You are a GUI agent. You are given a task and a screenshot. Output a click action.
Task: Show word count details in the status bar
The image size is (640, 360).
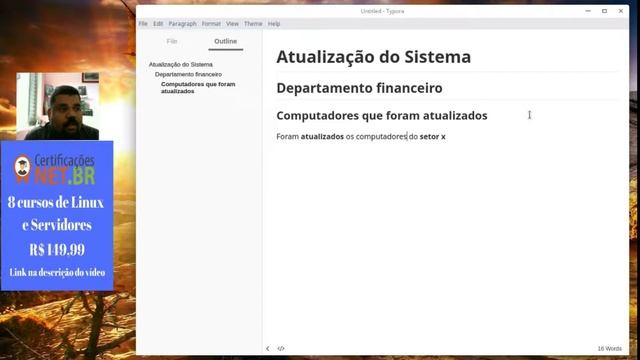(x=609, y=349)
